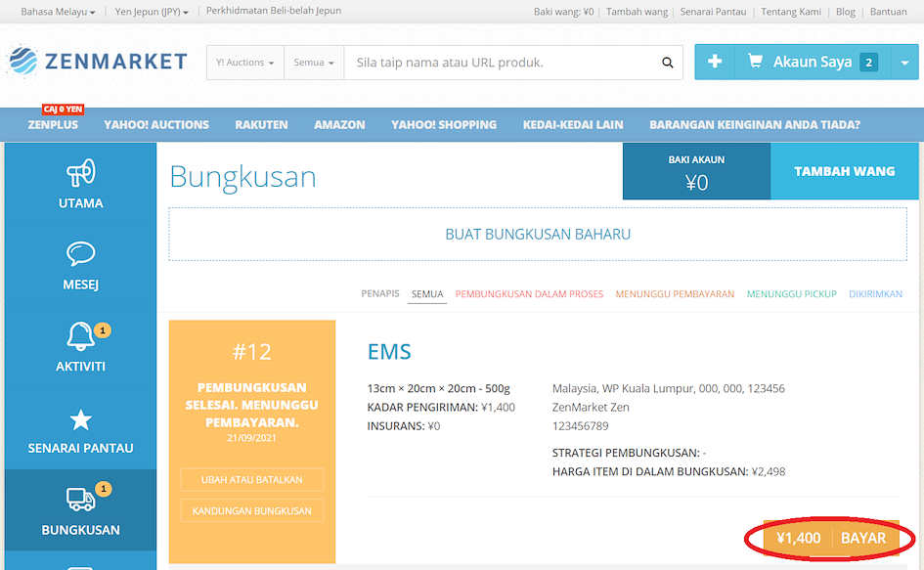Click the EMS shipping method heading
The width and height of the screenshot is (924, 570).
tap(389, 351)
